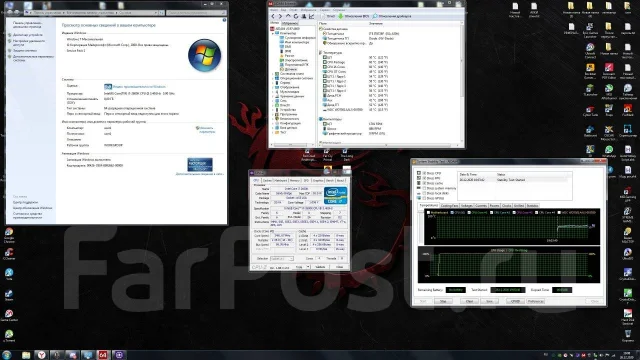Screen dimensions: 640x360
Task: Open the Tools dropdown arrow in CPU-Z
Action: click(x=308, y=267)
